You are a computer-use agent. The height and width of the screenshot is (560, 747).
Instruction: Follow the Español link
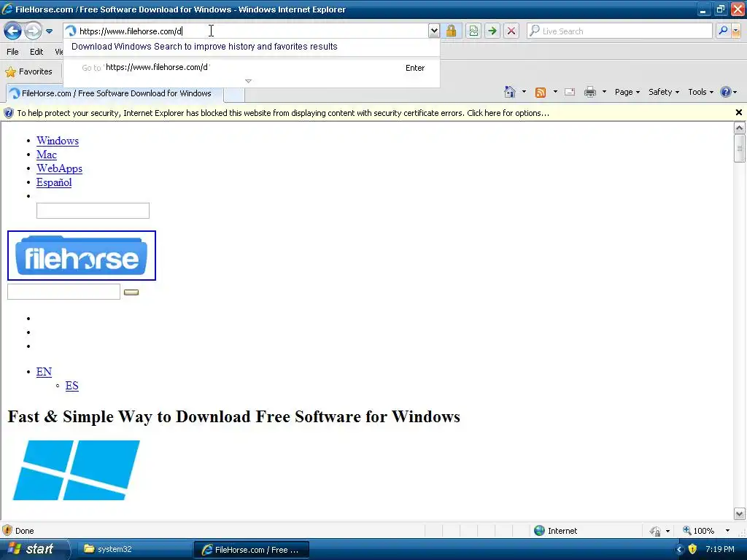point(54,182)
